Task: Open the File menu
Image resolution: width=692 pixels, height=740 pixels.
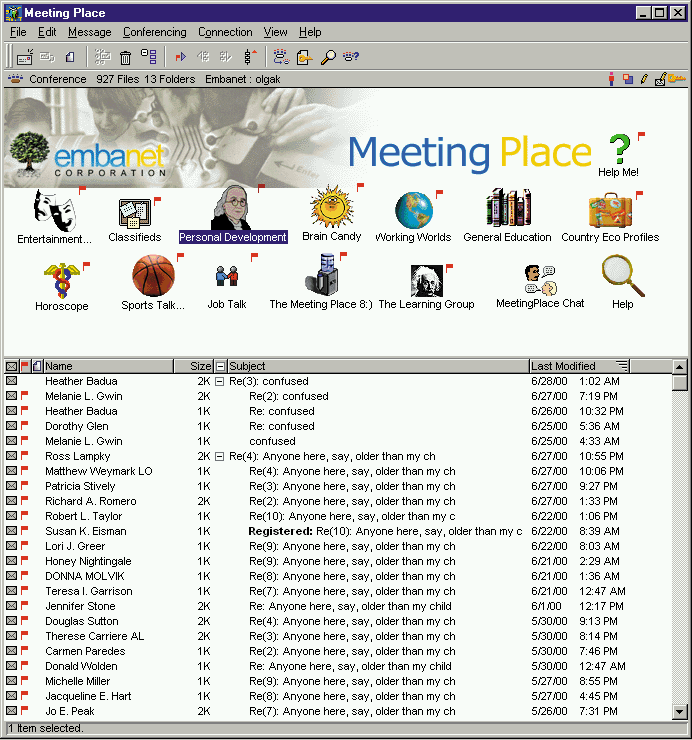Action: coord(18,32)
